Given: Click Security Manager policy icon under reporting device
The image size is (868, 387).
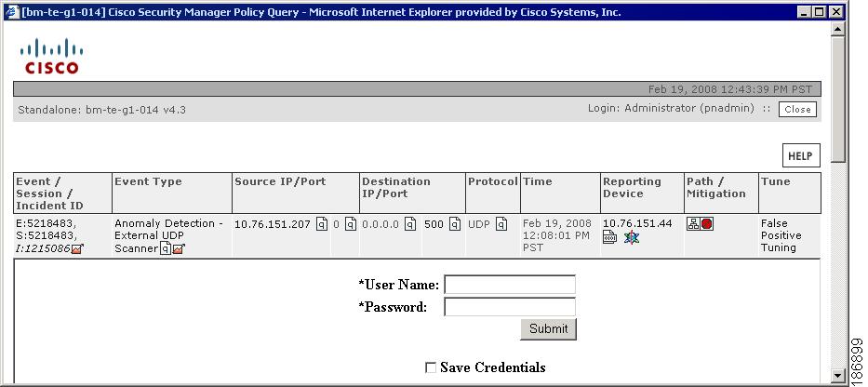Looking at the screenshot, I should (632, 237).
